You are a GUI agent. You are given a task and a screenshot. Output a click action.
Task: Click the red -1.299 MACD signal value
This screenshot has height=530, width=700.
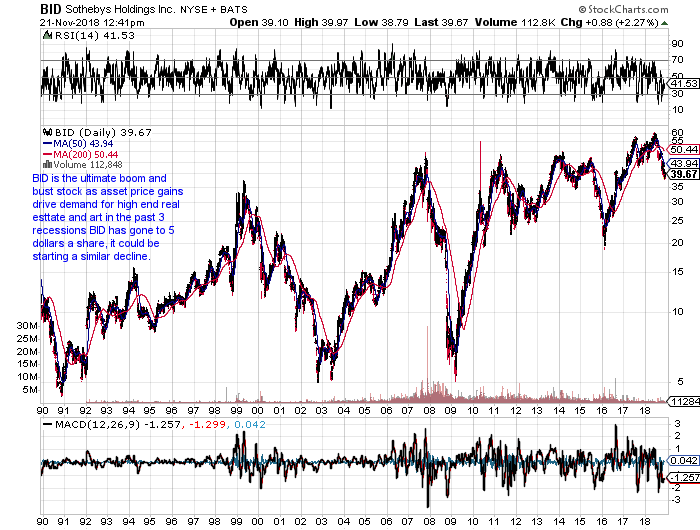(208, 425)
